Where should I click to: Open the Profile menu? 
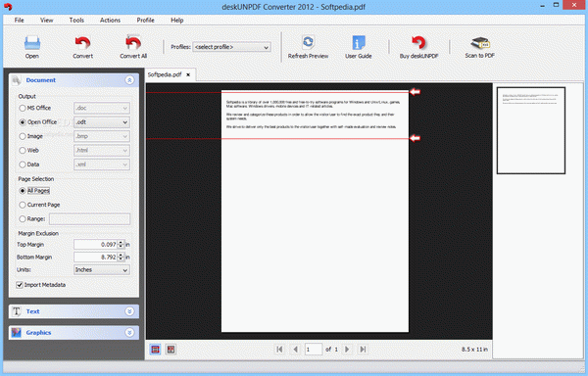pos(145,21)
